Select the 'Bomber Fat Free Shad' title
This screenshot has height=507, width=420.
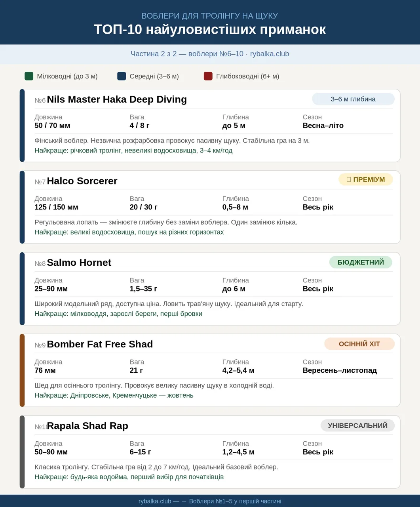(x=100, y=344)
